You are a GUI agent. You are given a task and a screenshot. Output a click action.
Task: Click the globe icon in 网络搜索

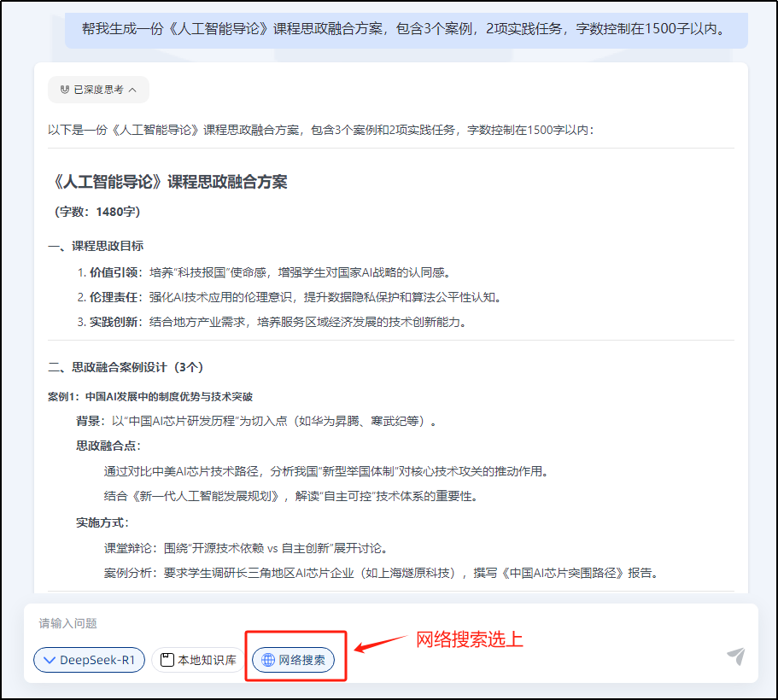click(x=268, y=660)
